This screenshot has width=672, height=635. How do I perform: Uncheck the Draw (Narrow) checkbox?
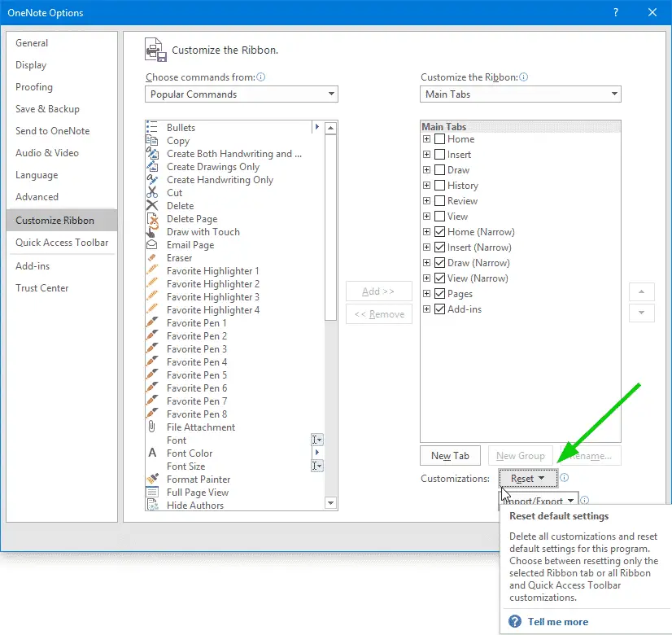pyautogui.click(x=439, y=262)
